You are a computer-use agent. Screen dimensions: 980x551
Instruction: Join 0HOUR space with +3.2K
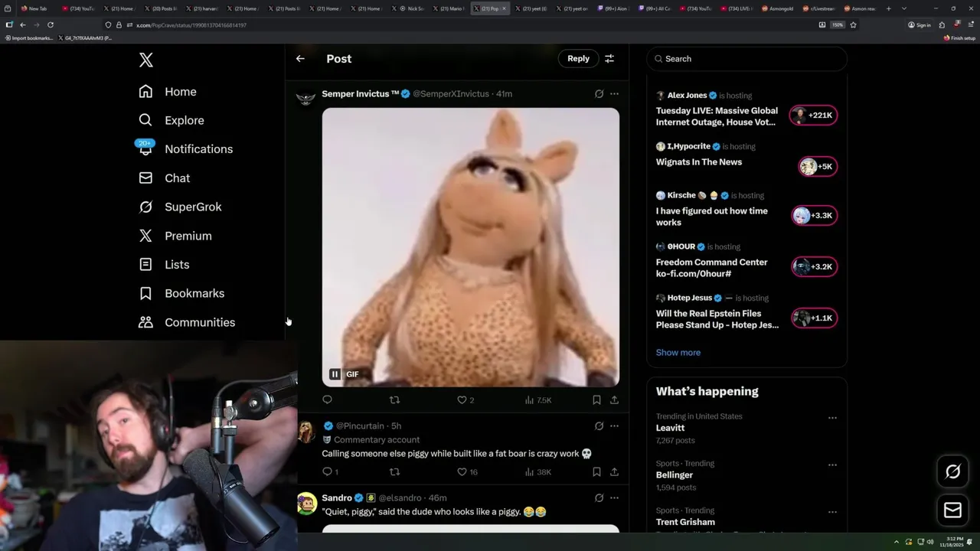(814, 267)
